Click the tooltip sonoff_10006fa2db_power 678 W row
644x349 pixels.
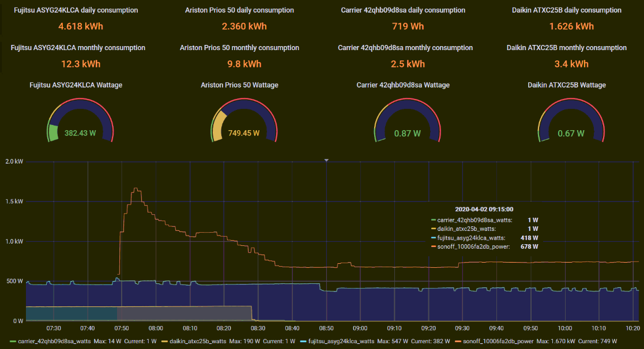(x=485, y=247)
